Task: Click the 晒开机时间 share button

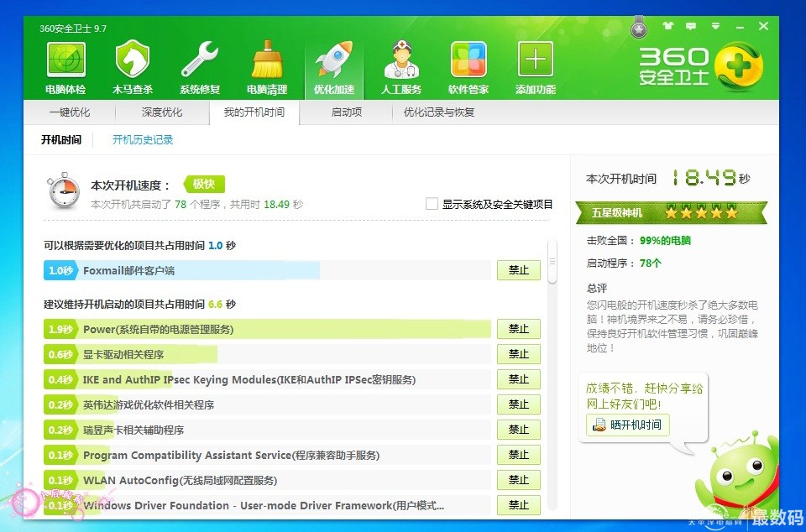Action: point(627,425)
